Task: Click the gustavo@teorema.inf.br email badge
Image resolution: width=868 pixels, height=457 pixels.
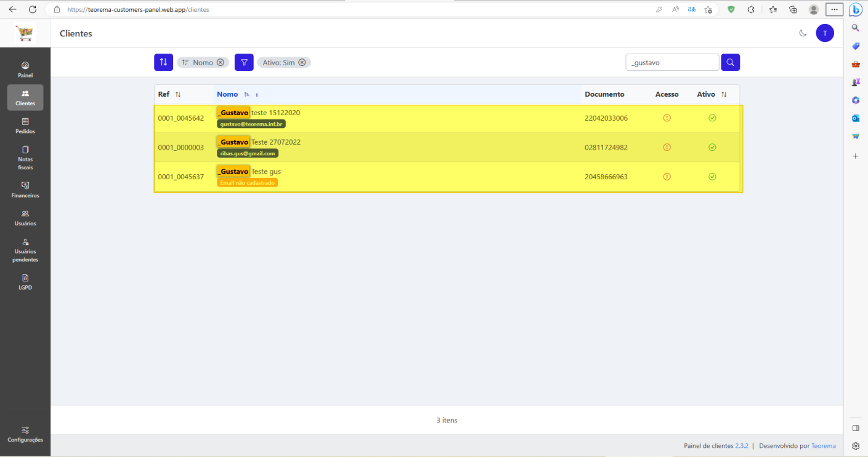Action: (x=251, y=124)
